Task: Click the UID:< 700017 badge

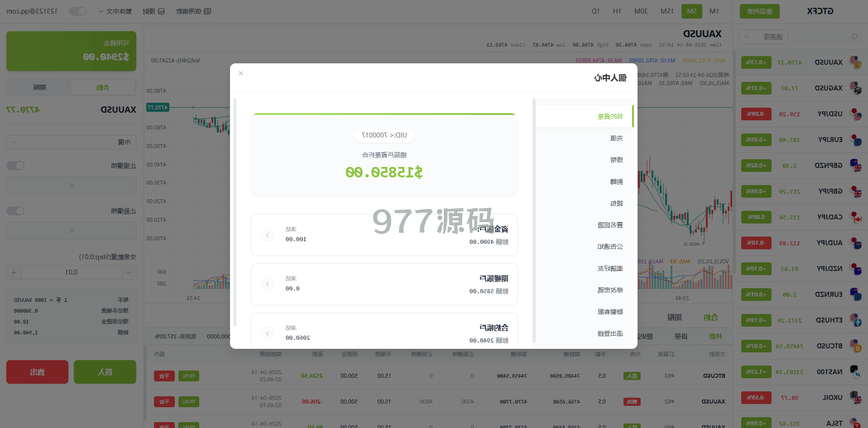Action: click(x=384, y=135)
